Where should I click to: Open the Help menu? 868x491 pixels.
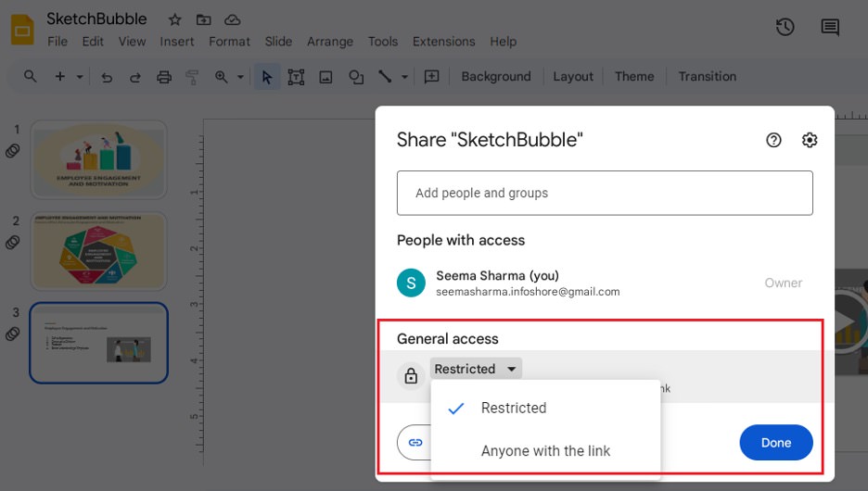pyautogui.click(x=503, y=42)
